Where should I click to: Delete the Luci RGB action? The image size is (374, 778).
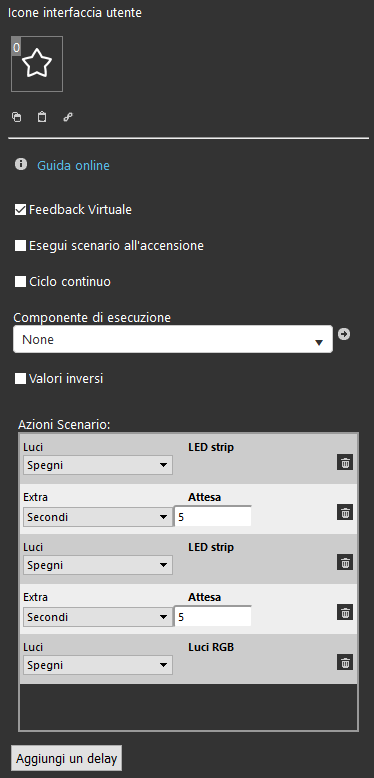[345, 662]
